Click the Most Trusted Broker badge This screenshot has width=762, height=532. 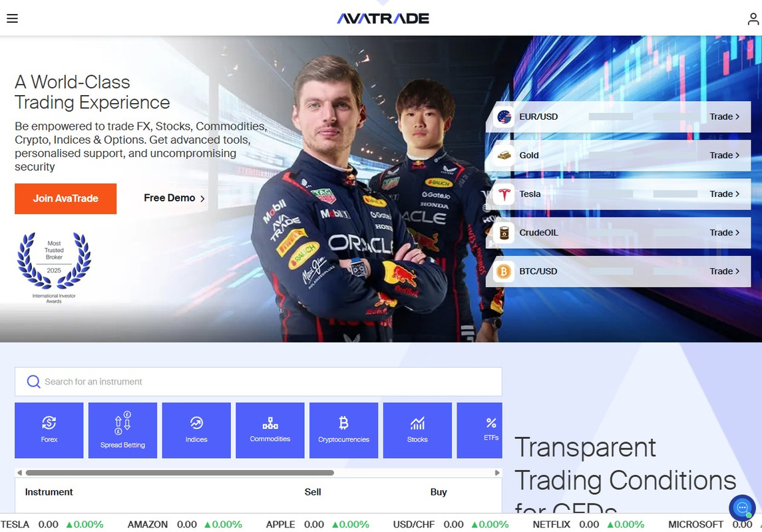pos(54,267)
